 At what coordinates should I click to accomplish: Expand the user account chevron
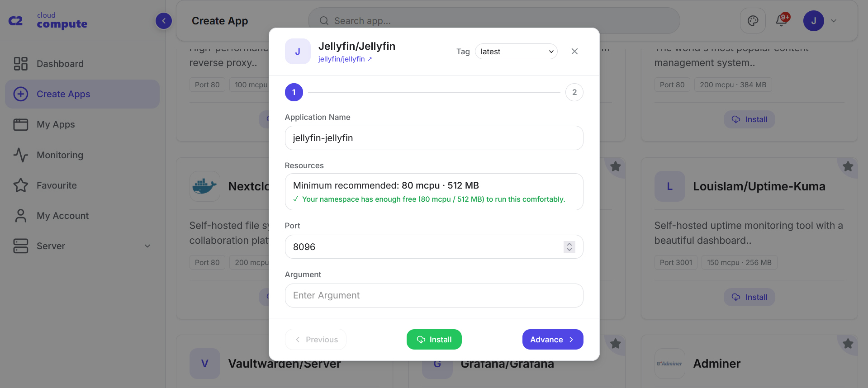tap(834, 21)
